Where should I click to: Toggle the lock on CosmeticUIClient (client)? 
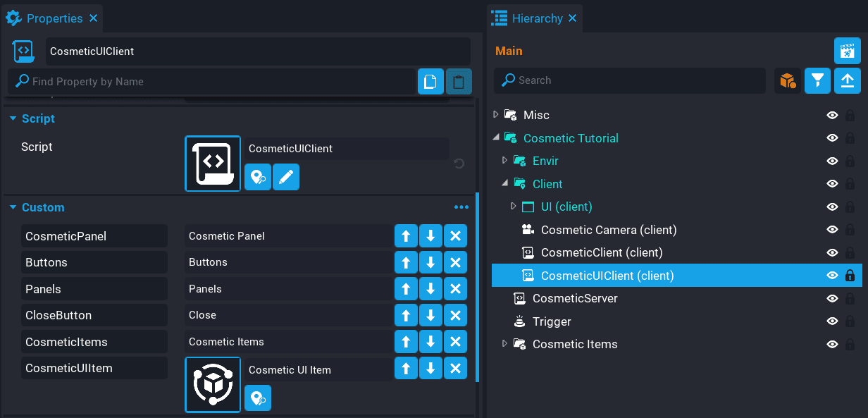pyautogui.click(x=850, y=276)
